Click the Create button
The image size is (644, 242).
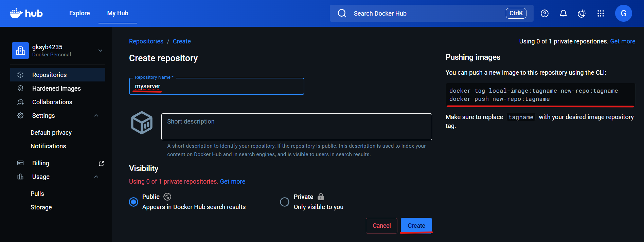pos(416,226)
